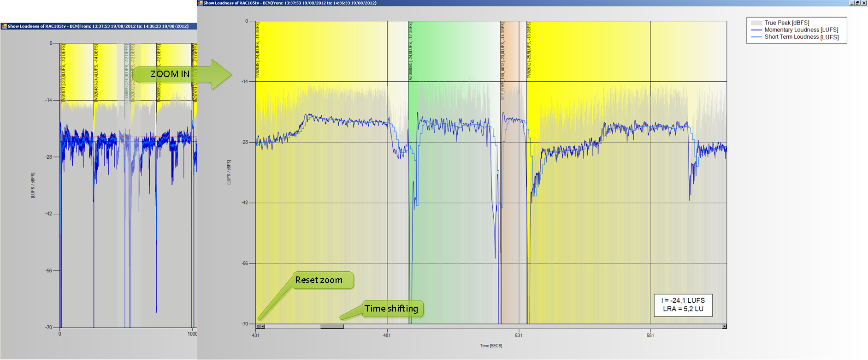Viewport: 868px width, 360px height.
Task: Click the reset zoom button beside scrollbar
Action: (258, 326)
